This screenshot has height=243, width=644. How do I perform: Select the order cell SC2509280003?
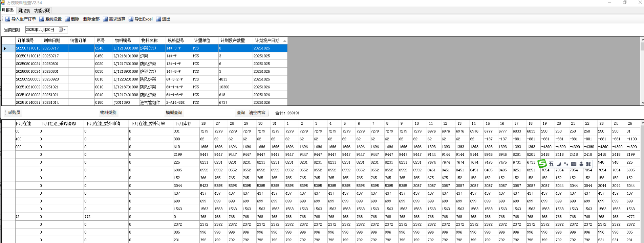coord(28,79)
